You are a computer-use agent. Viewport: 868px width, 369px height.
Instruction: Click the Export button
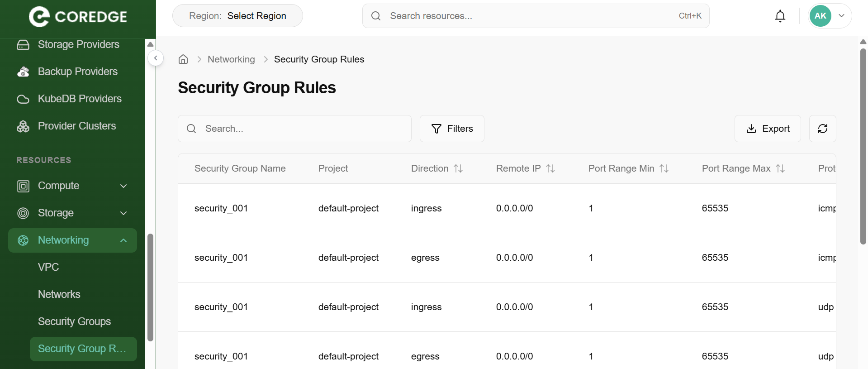(768, 129)
